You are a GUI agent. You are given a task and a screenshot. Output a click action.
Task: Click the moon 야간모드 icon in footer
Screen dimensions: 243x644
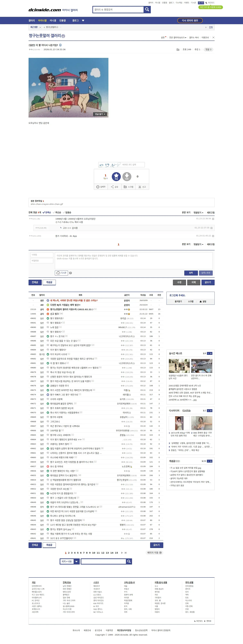point(195,621)
